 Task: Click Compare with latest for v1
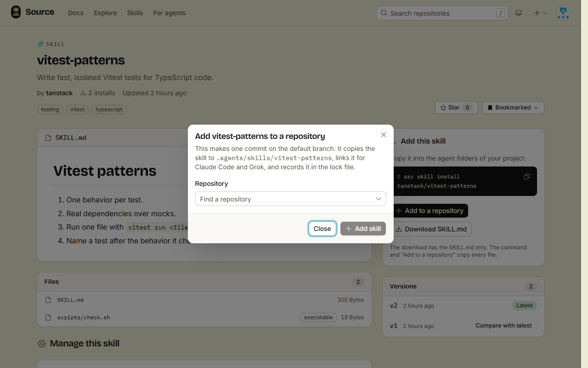click(503, 326)
